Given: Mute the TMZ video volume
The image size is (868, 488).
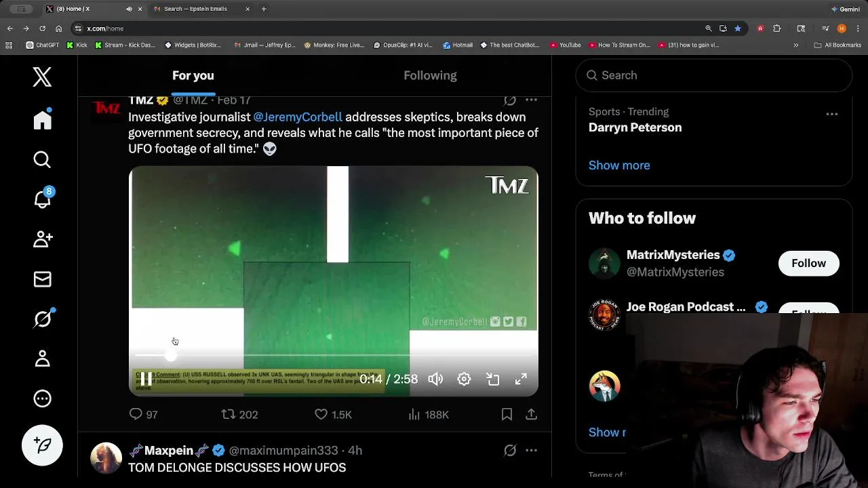Looking at the screenshot, I should 435,379.
